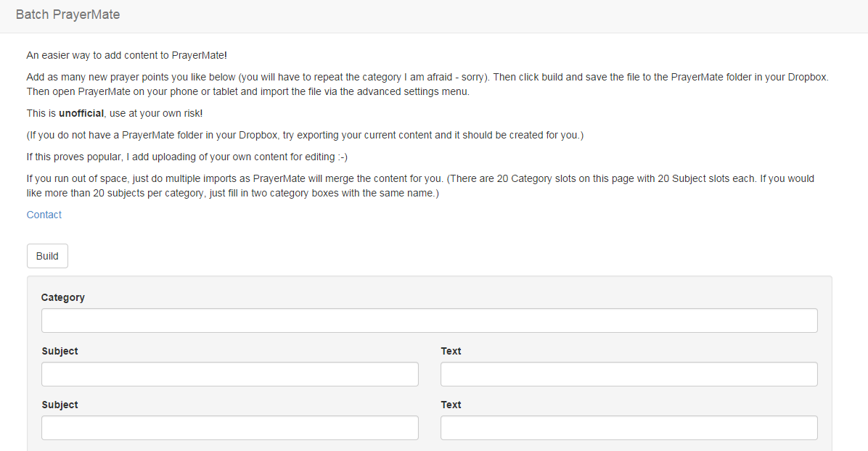Viewport: 868px width, 451px height.
Task: Focus the first row's Text input field
Action: (629, 374)
